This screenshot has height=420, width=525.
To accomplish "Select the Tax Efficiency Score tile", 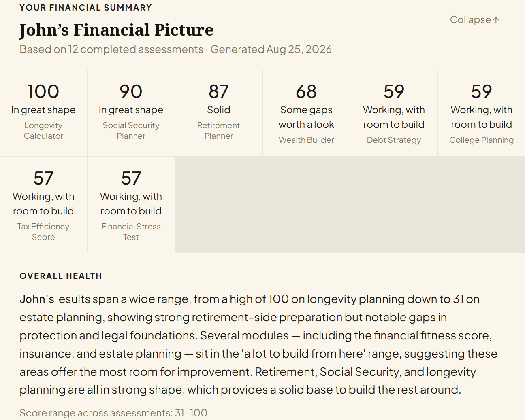I will (43, 205).
